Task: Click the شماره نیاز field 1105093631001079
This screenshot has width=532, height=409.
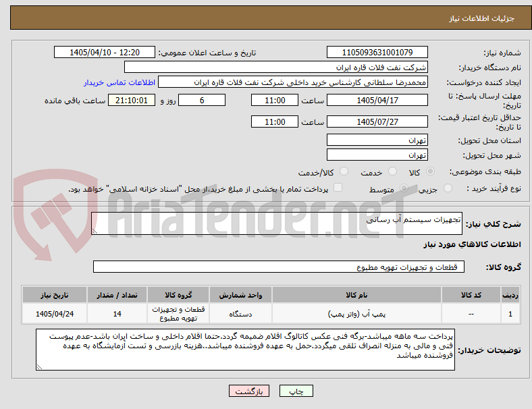Action: coord(377,52)
